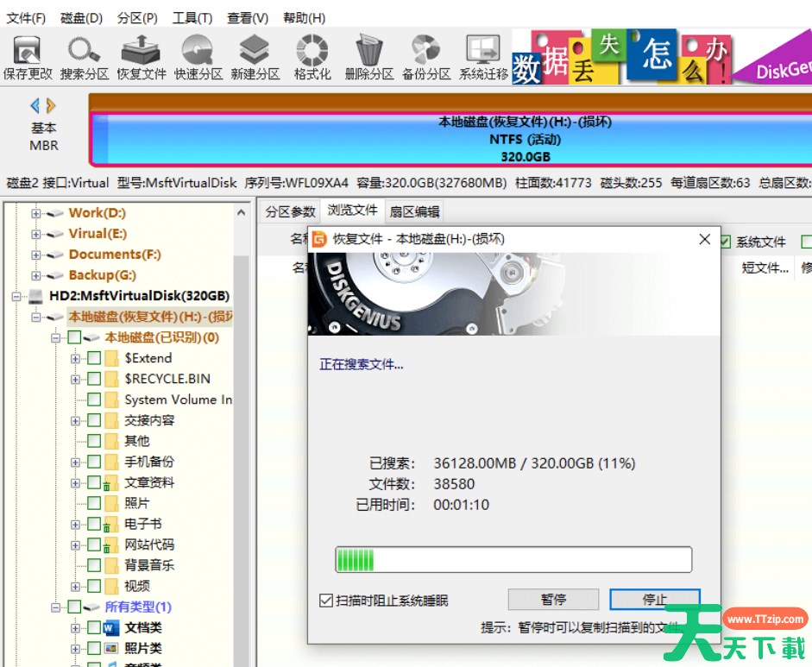
Task: Open the 备份分区 backup partition tool
Action: pyautogui.click(x=426, y=57)
